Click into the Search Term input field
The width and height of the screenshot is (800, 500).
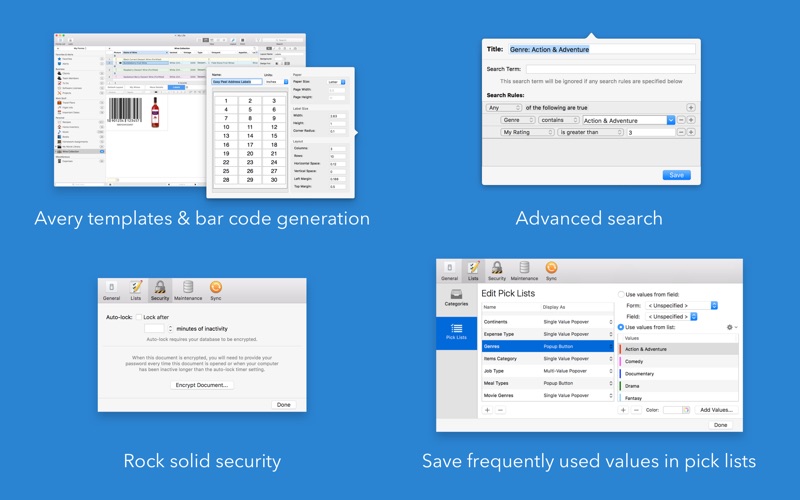(611, 69)
